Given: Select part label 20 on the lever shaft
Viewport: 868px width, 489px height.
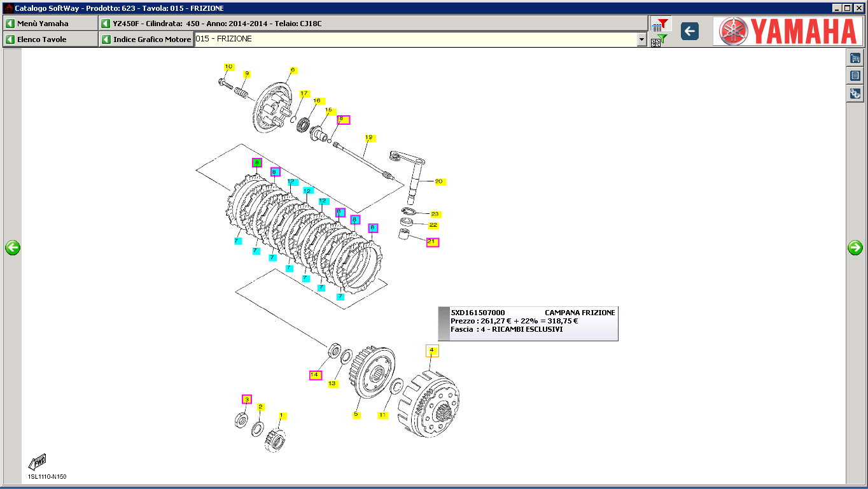Looking at the screenshot, I should [439, 181].
